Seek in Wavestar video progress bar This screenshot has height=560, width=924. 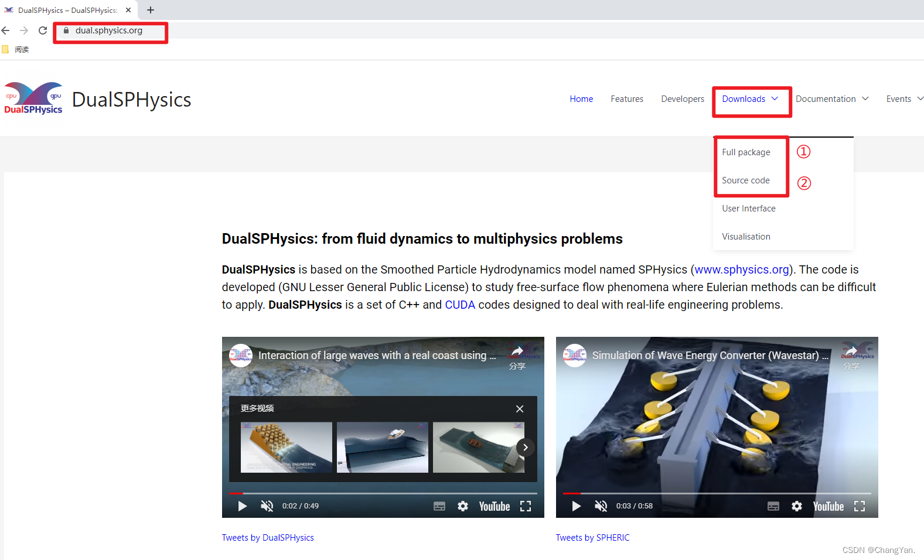(717, 493)
